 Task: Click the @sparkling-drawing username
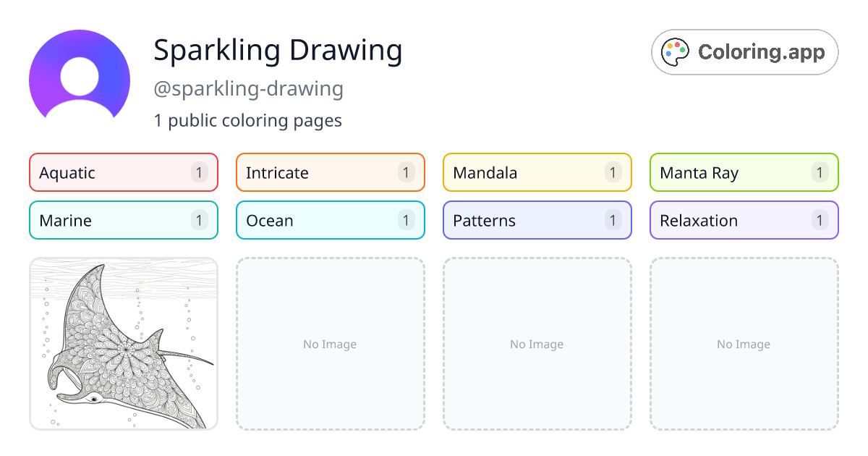249,88
